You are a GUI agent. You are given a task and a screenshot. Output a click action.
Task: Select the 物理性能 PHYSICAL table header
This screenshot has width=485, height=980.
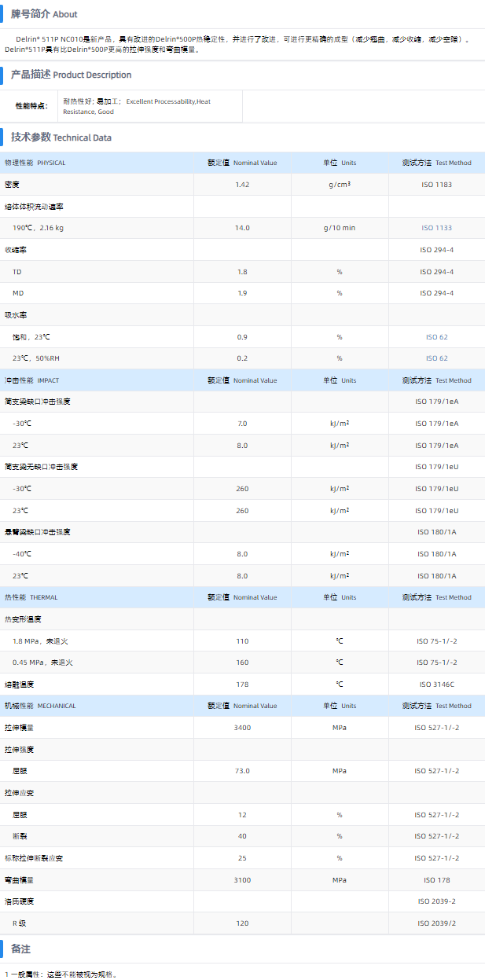pos(35,163)
